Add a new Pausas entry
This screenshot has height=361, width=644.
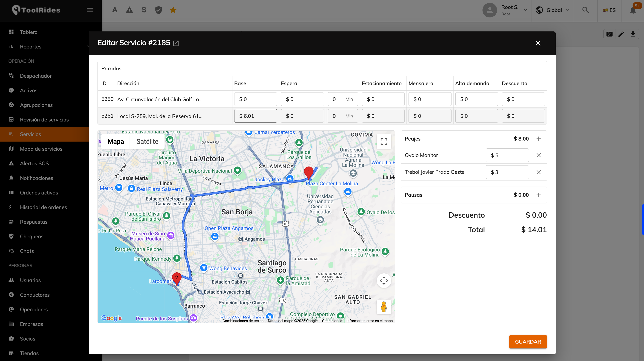coord(538,195)
